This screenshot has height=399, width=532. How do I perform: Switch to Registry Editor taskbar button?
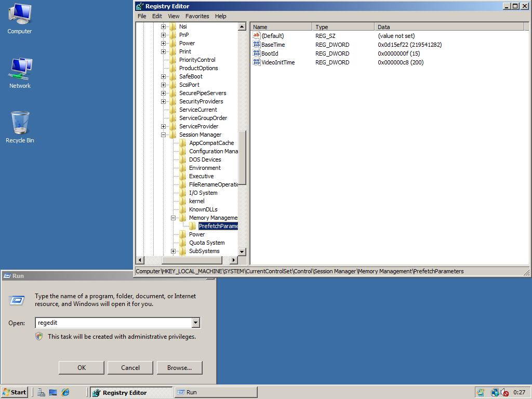[x=131, y=393]
